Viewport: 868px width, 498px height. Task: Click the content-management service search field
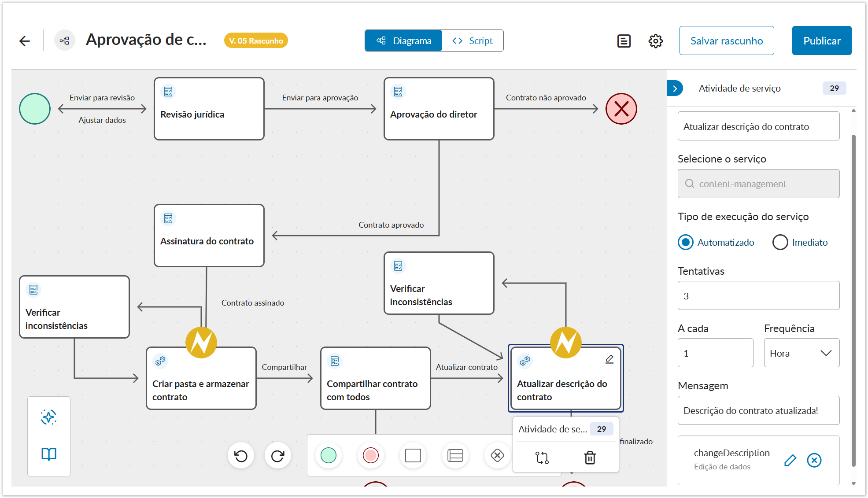point(758,184)
